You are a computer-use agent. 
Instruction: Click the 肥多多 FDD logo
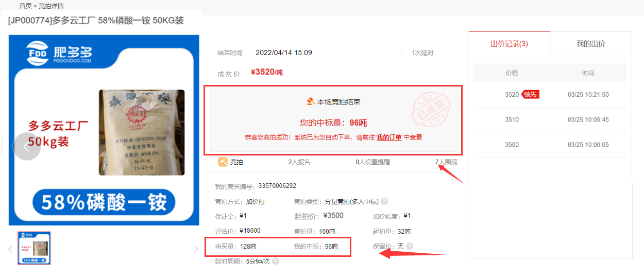click(x=59, y=53)
